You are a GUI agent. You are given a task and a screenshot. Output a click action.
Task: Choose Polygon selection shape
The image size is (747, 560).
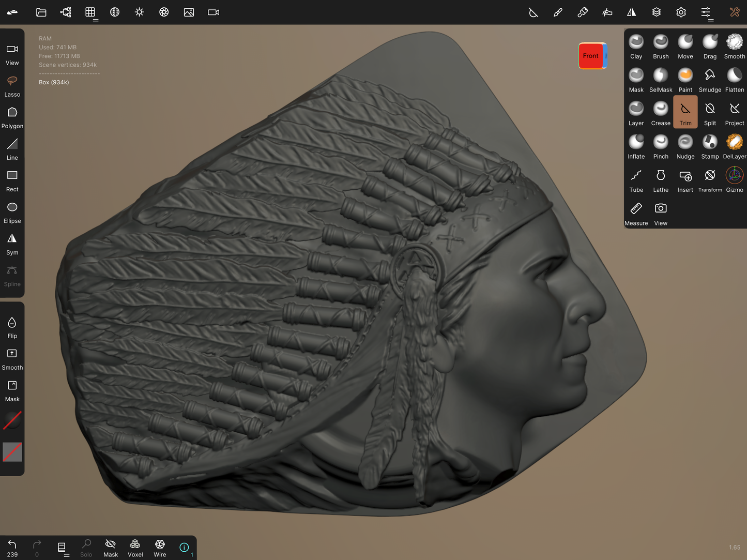[12, 117]
